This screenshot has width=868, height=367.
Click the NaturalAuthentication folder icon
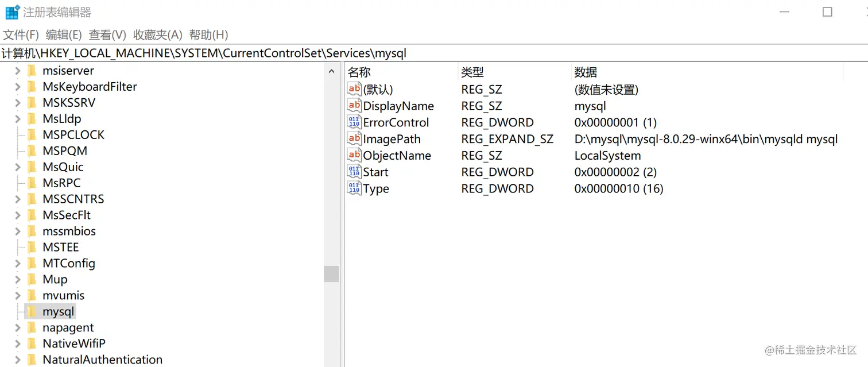click(32, 360)
